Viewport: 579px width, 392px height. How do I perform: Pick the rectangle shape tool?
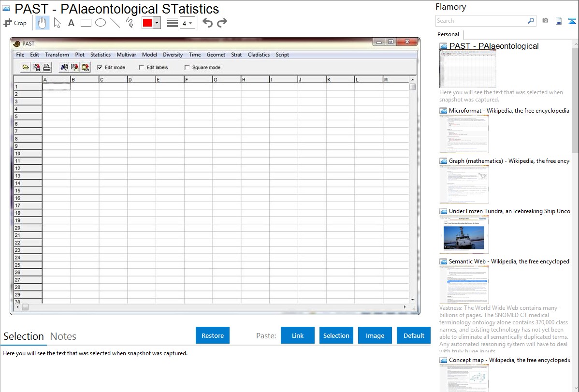tap(86, 23)
